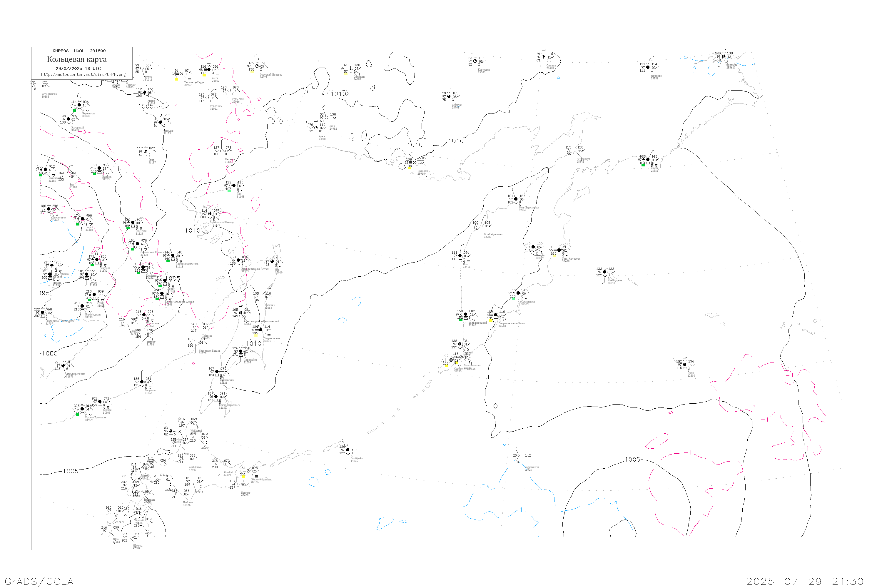Click the 2025-07-29-21:30 timestamp at bottom right
Screen dimensions: 882x588
pyautogui.click(x=805, y=581)
